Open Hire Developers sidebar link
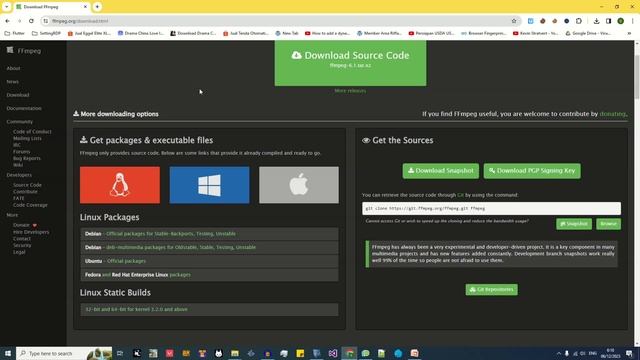640x360 pixels. click(31, 232)
